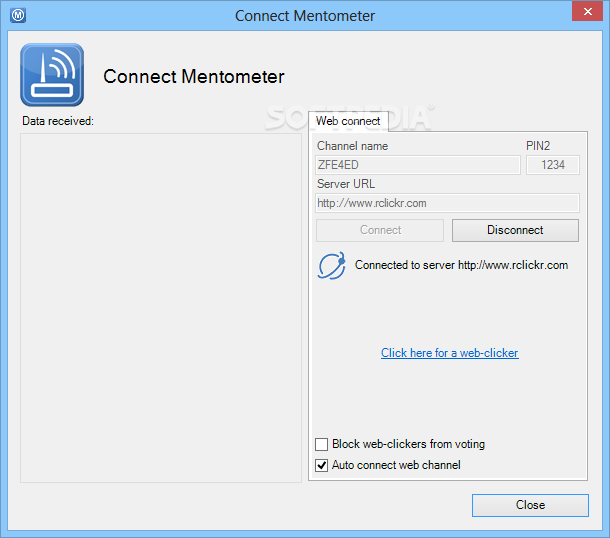Click the Connect Mentometer heading text
The image size is (610, 538).
(194, 76)
